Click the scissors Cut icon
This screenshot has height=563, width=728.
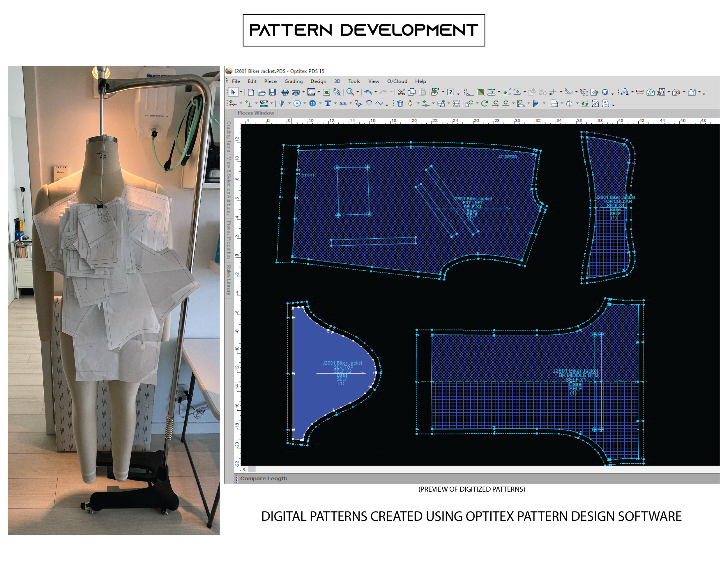pos(401,92)
